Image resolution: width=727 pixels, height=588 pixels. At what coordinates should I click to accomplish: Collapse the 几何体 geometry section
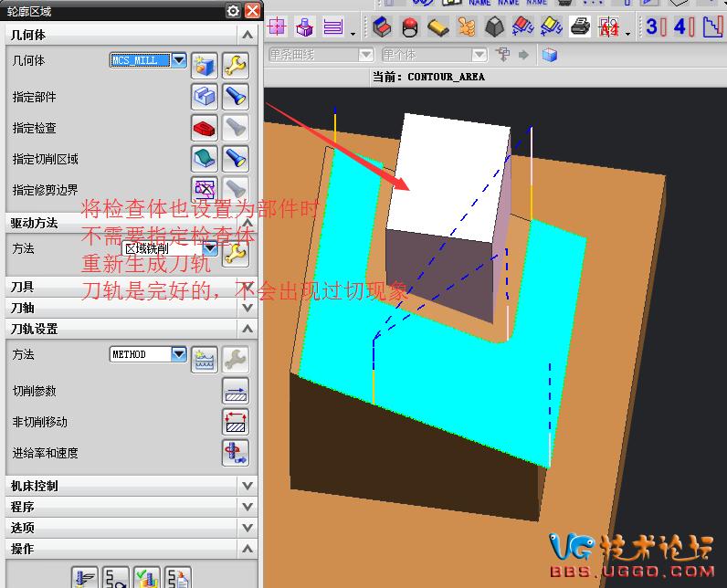point(248,35)
